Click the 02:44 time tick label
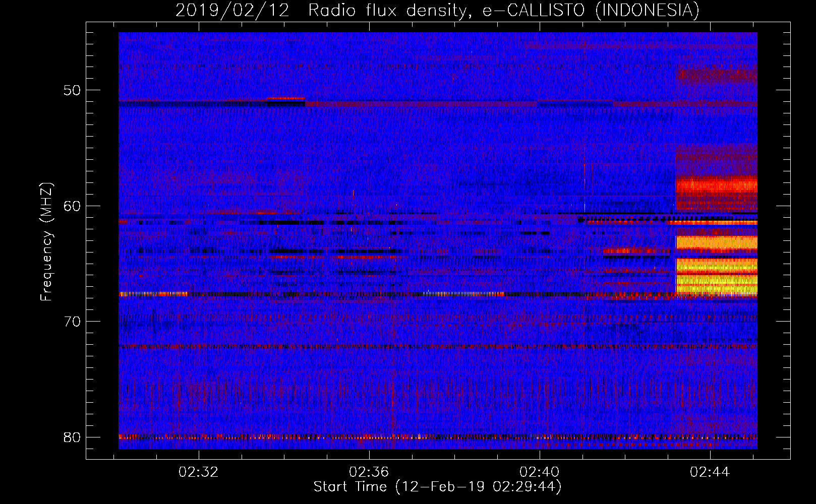This screenshot has width=816, height=504. point(710,472)
